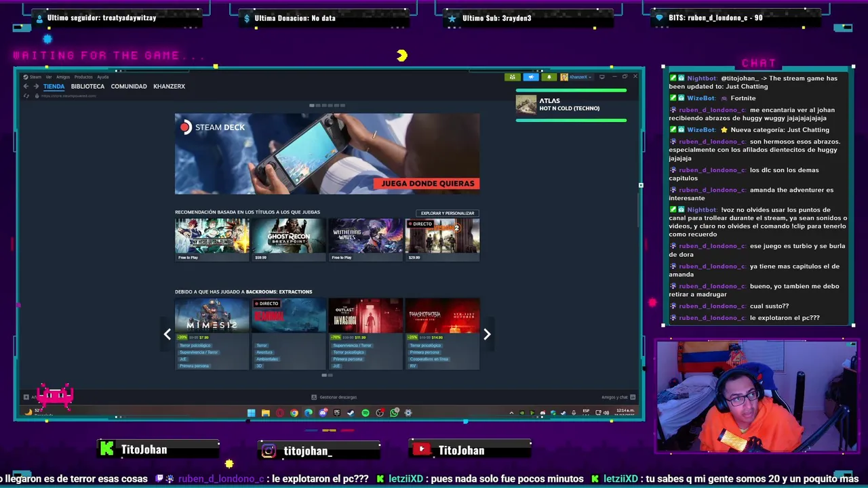Click Supervivencia / Terror tag under Outlast

(x=352, y=346)
